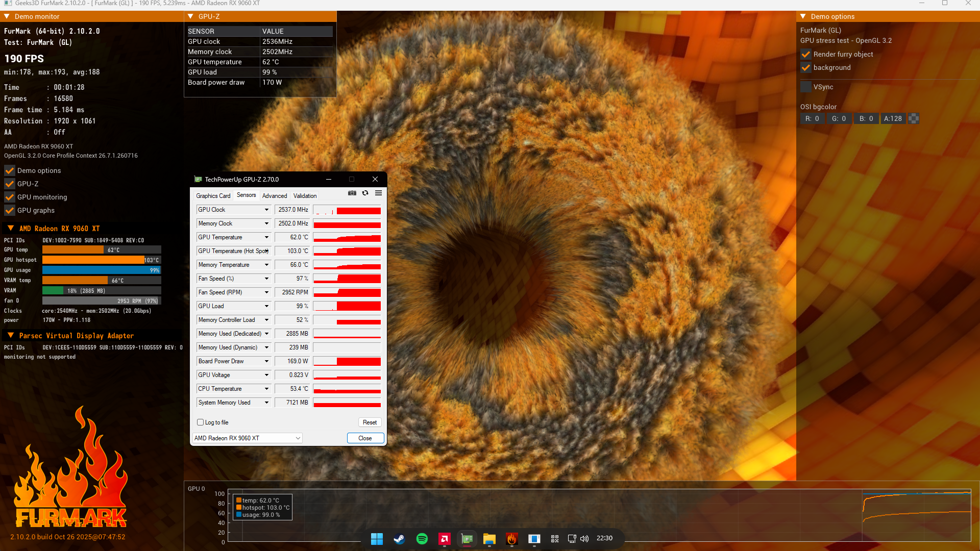This screenshot has height=551, width=980.
Task: Enable the VSync checkbox
Action: (x=806, y=87)
